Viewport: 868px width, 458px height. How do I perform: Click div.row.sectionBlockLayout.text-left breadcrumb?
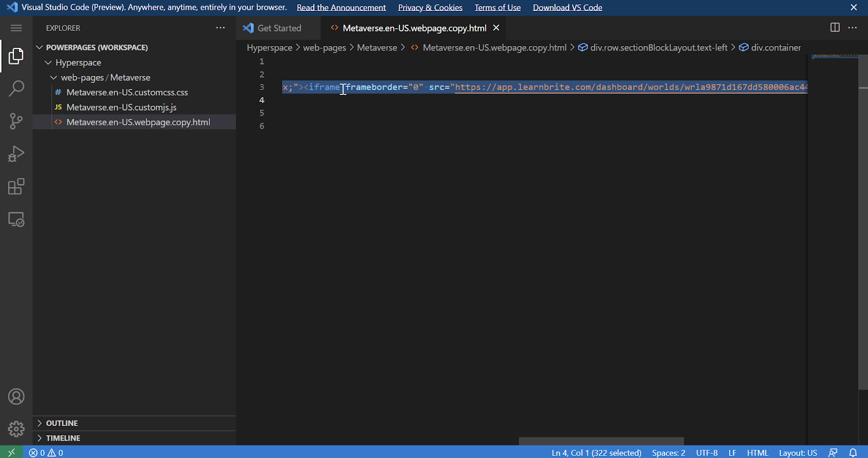(653, 48)
